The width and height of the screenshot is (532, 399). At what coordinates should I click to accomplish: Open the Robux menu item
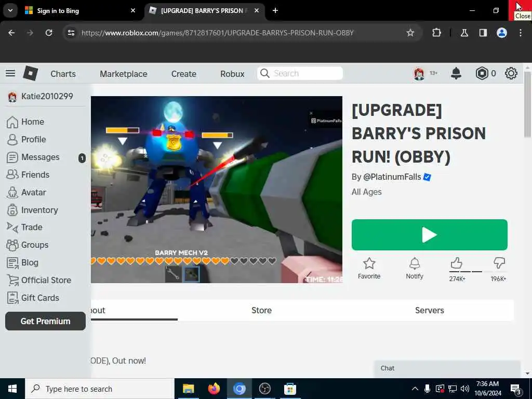pos(232,74)
